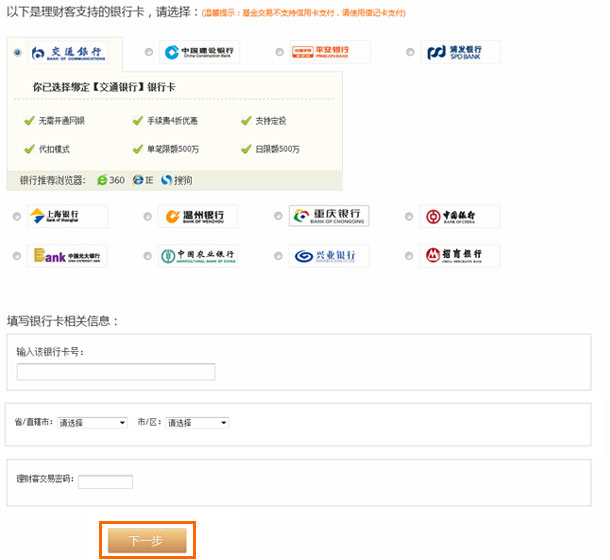Click the 温州银行 logo

(198, 216)
